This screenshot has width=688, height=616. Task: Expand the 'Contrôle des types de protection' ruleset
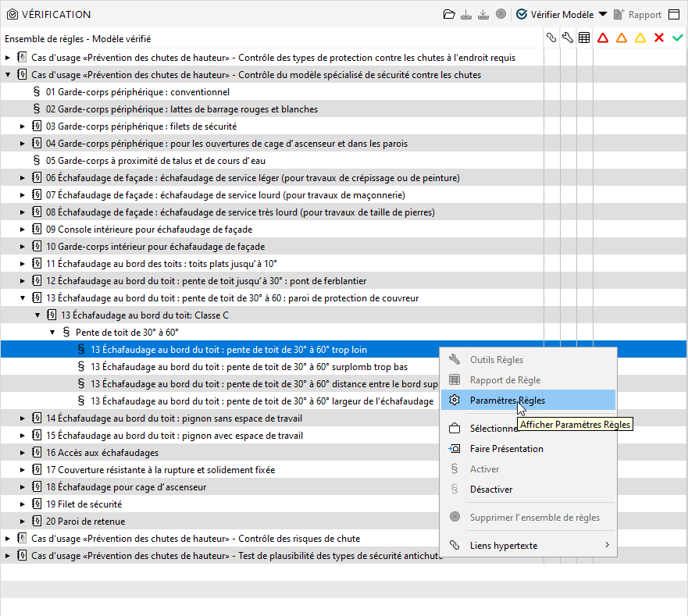click(8, 58)
